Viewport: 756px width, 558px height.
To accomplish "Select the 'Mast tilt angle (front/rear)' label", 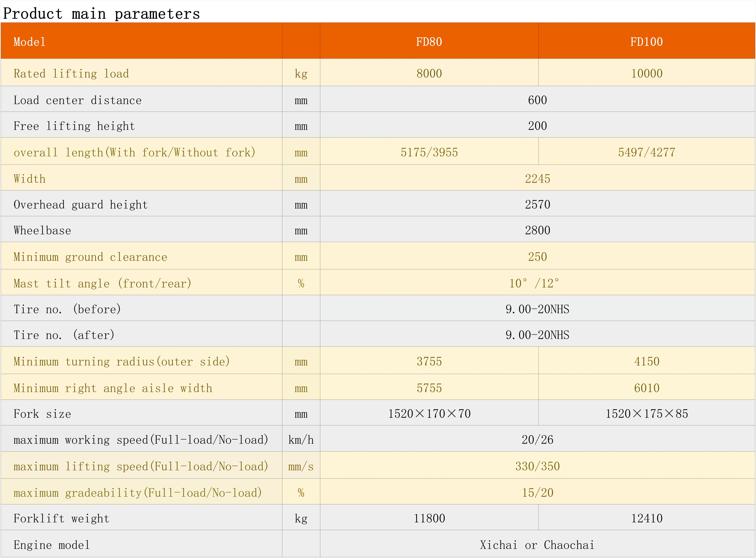I will tap(103, 283).
